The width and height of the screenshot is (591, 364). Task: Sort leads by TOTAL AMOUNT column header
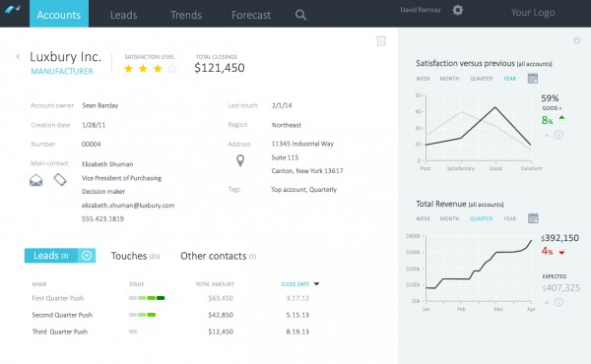click(215, 284)
